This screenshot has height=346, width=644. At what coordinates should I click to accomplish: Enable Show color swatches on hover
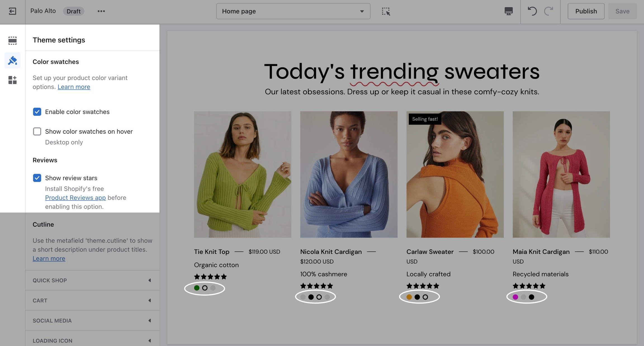[37, 131]
